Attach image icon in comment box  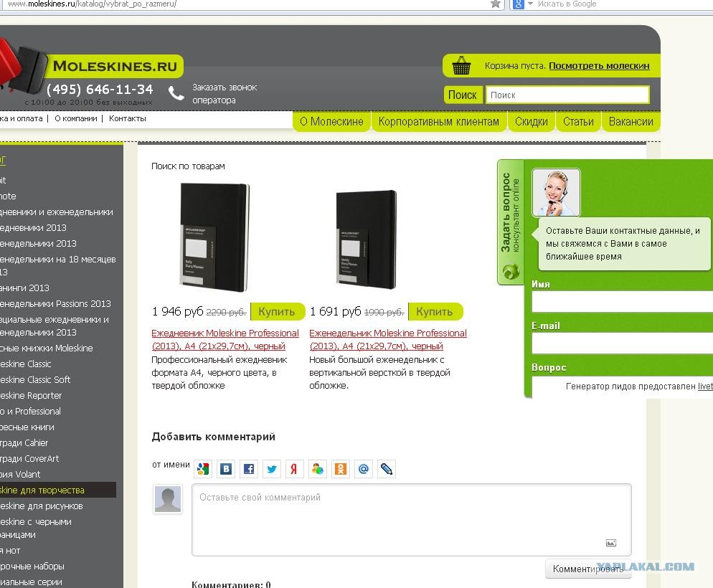coord(611,543)
